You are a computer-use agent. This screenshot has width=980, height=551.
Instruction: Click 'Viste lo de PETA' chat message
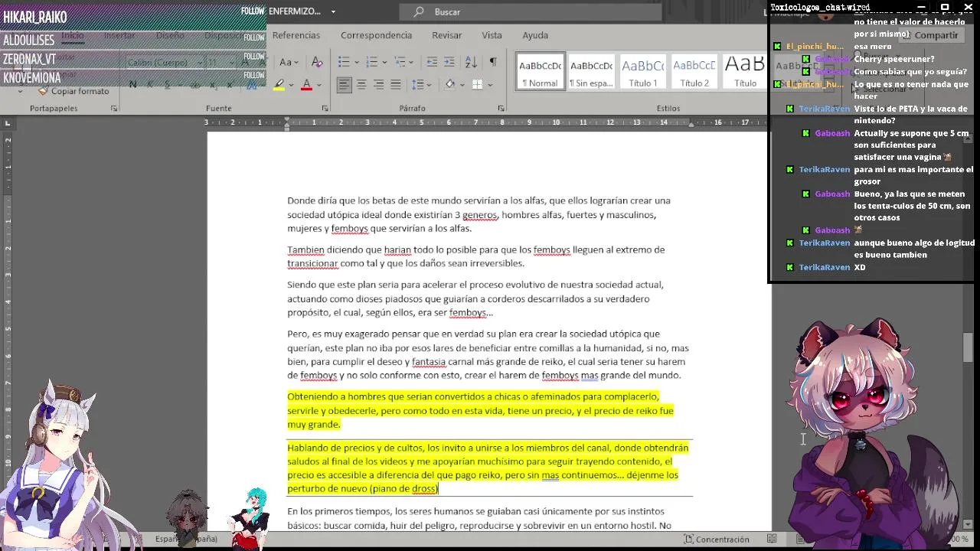(910, 115)
